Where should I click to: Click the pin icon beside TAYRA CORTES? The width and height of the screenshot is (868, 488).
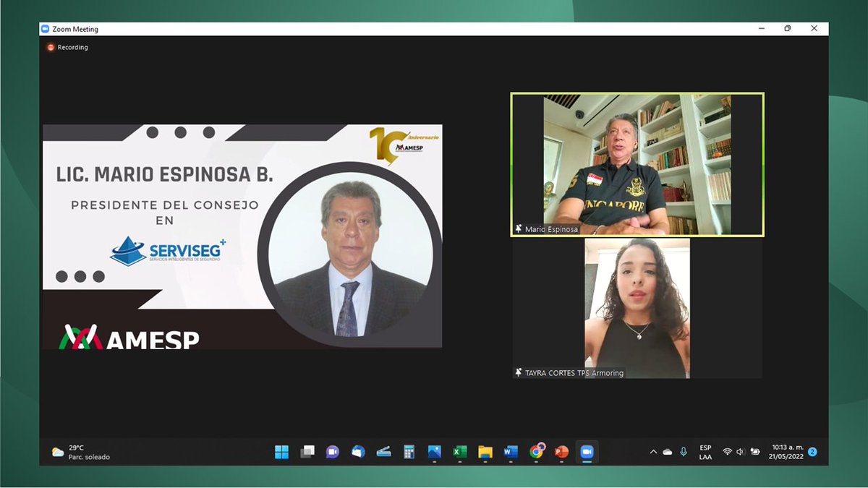(x=519, y=372)
